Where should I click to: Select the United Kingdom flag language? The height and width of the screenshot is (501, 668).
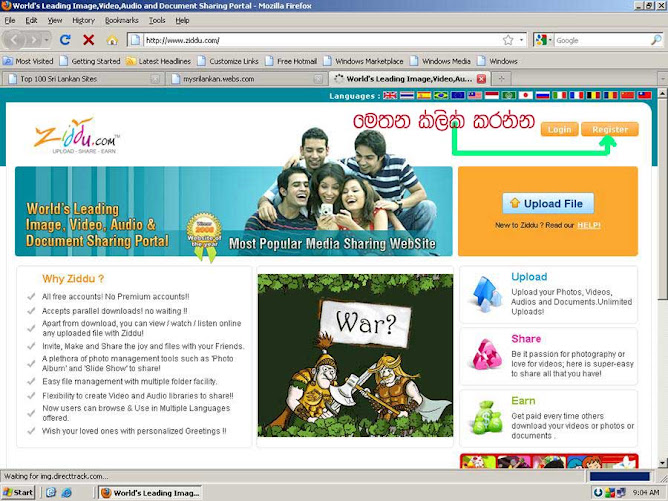(x=390, y=95)
